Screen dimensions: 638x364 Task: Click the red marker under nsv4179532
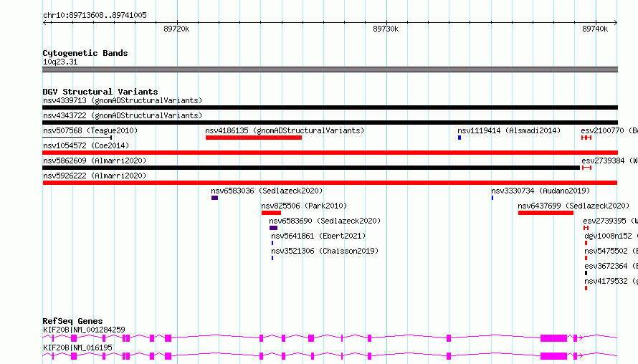coord(586,288)
